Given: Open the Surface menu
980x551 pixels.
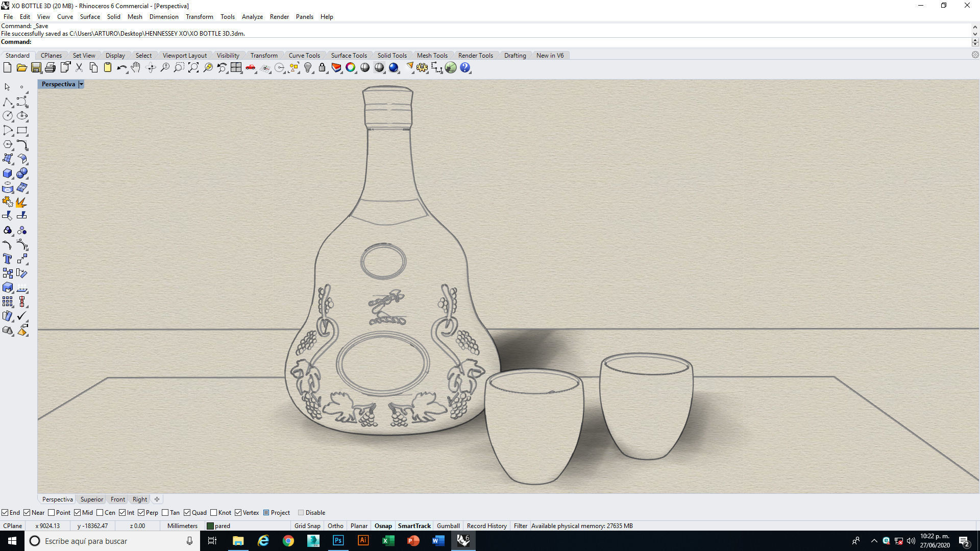Looking at the screenshot, I should (90, 17).
